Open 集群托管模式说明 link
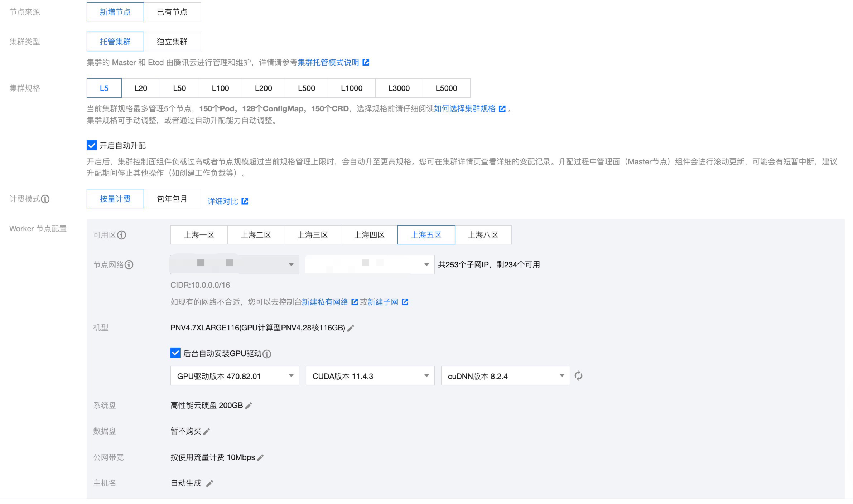853x504 pixels. click(x=328, y=63)
